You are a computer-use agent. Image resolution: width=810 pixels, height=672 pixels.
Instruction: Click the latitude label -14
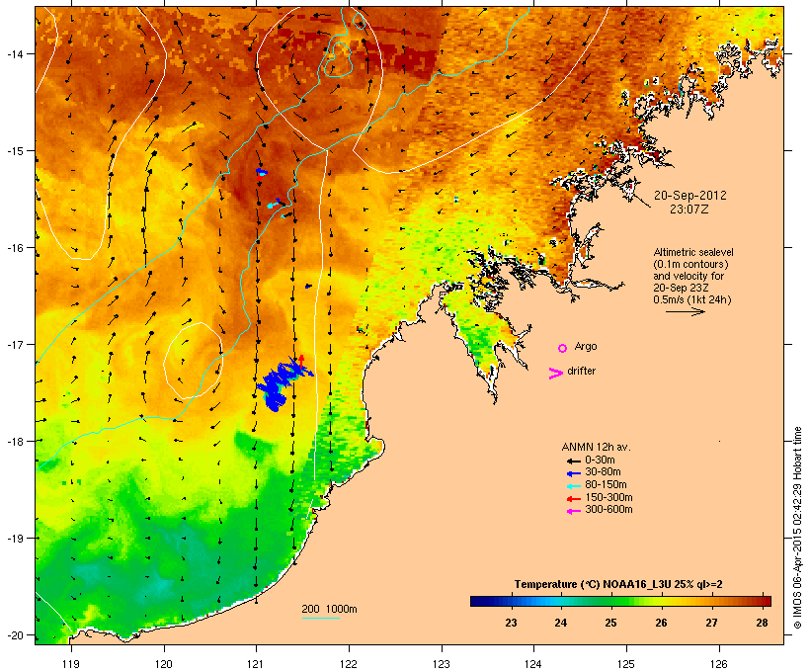tap(14, 53)
